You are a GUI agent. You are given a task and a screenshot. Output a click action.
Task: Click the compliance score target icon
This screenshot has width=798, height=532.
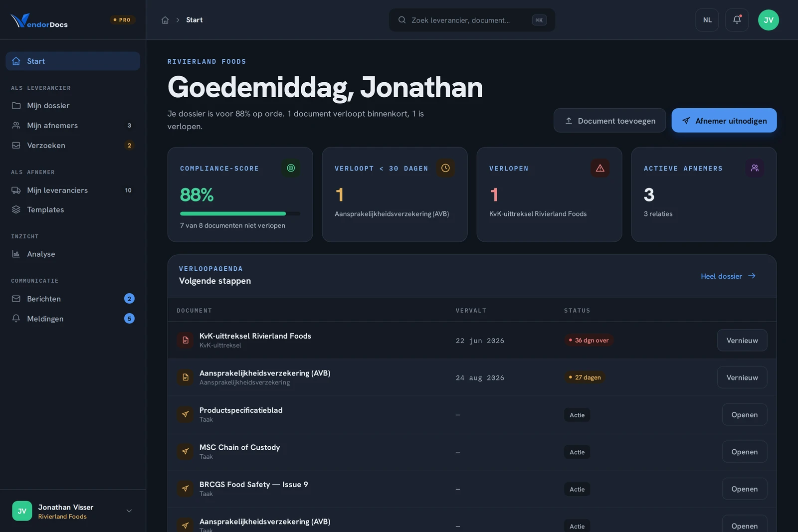tap(291, 168)
